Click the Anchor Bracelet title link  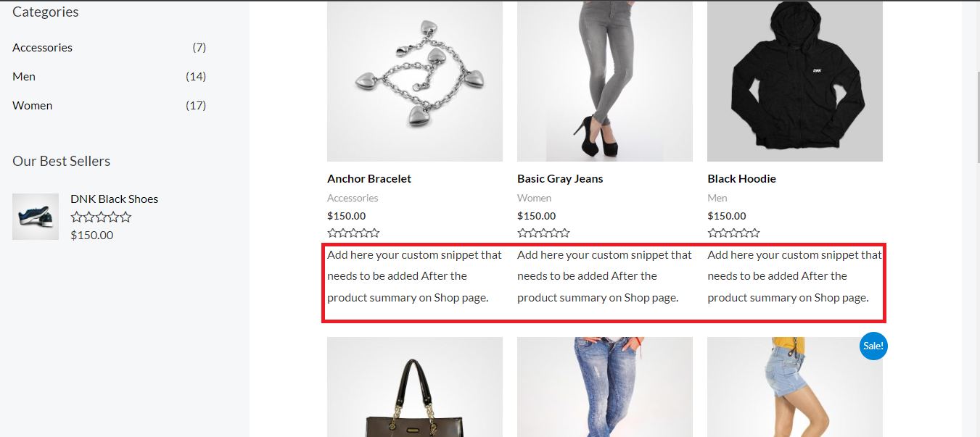(369, 179)
